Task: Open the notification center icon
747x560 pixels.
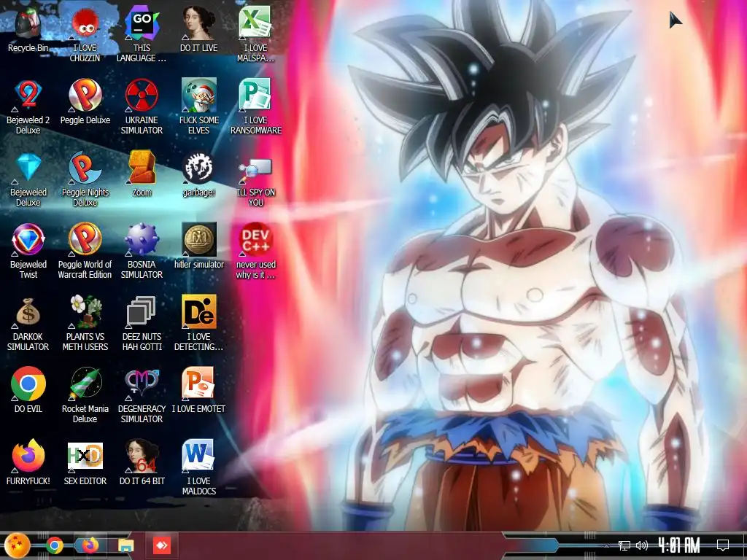Action: pos(723,545)
